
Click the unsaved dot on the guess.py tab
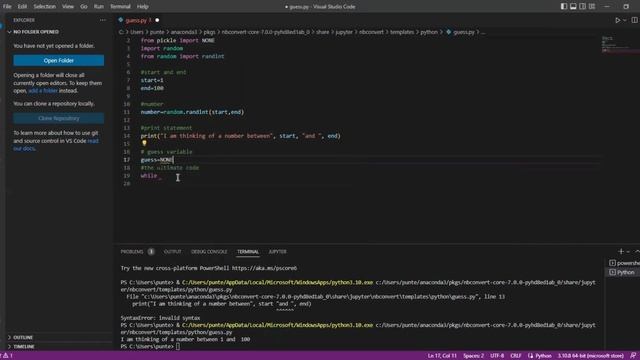pyautogui.click(x=157, y=20)
